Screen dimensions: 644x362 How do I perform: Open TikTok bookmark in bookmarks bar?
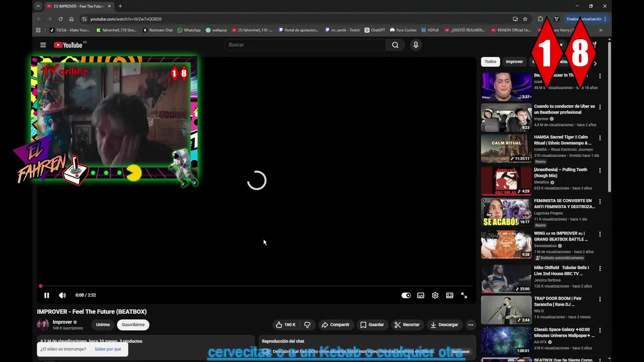69,30
